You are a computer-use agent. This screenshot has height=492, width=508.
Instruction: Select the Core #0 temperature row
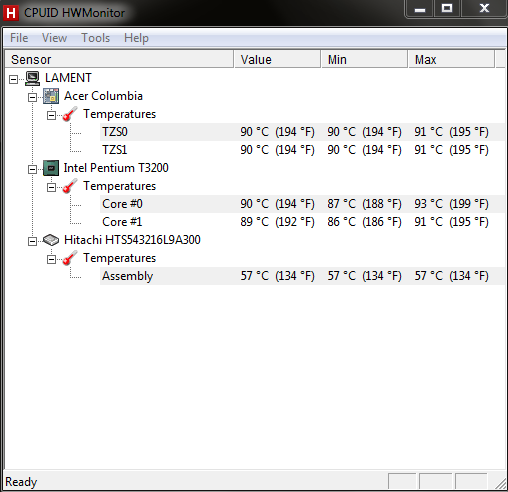(302, 204)
